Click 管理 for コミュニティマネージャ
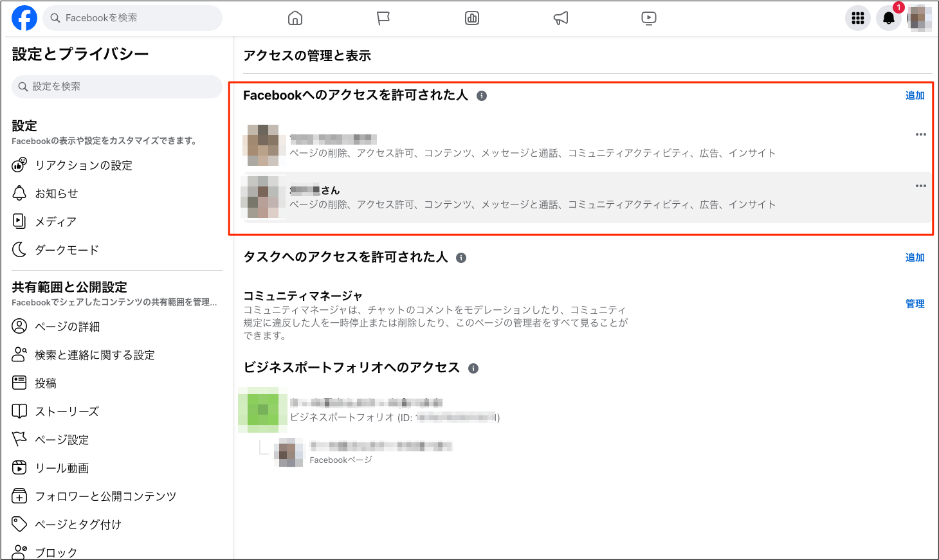Screen dimensions: 939x560 pos(915,303)
